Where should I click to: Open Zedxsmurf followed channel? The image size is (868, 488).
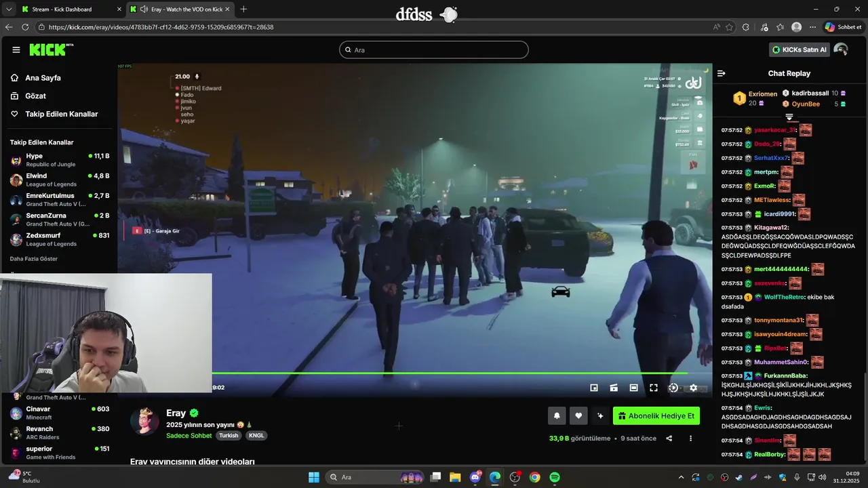tap(60, 239)
